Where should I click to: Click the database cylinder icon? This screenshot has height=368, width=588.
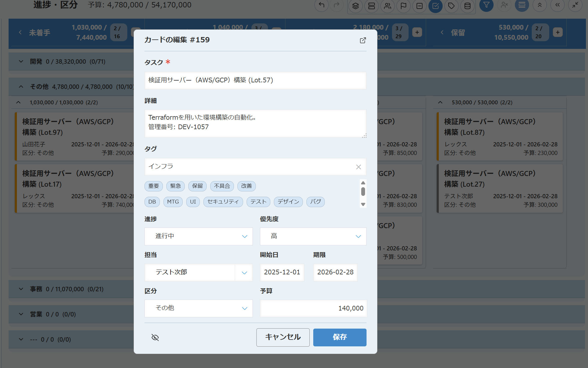[467, 6]
